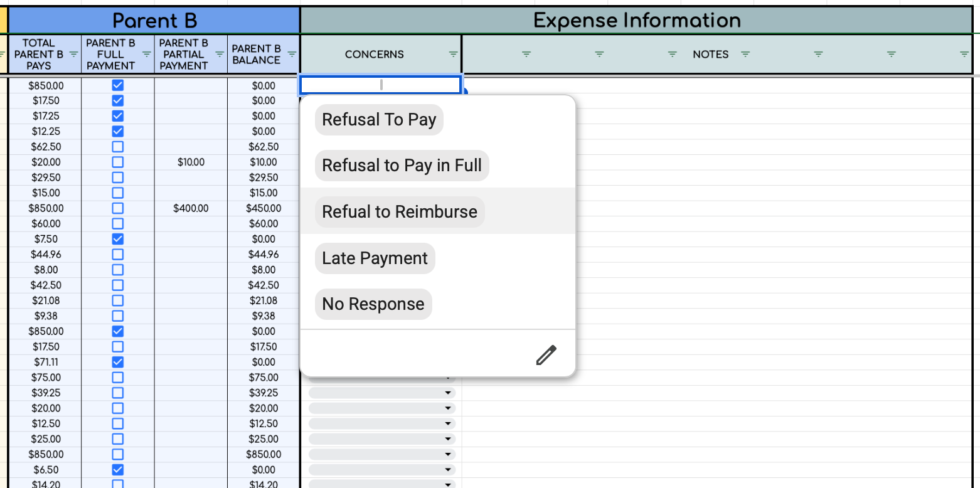Check full payment for the $42.50 row
This screenshot has height=488, width=980.
pos(117,285)
